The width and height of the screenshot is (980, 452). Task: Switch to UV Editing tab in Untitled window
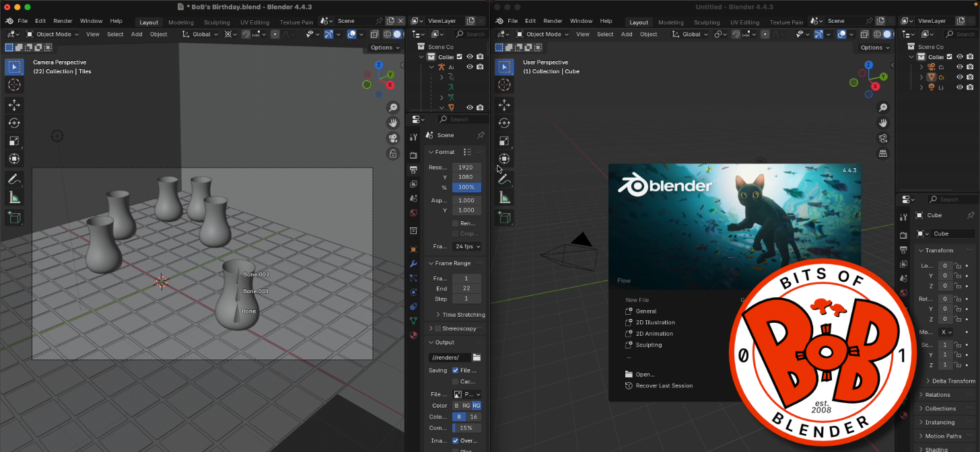(744, 22)
